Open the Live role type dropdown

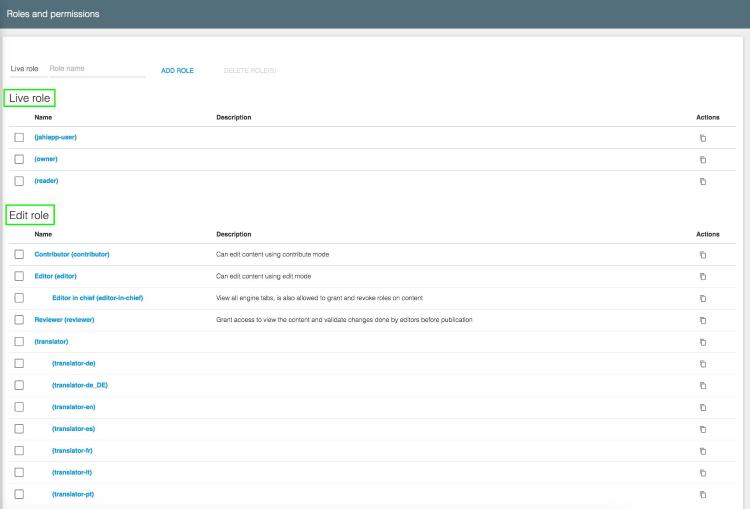tap(27, 69)
